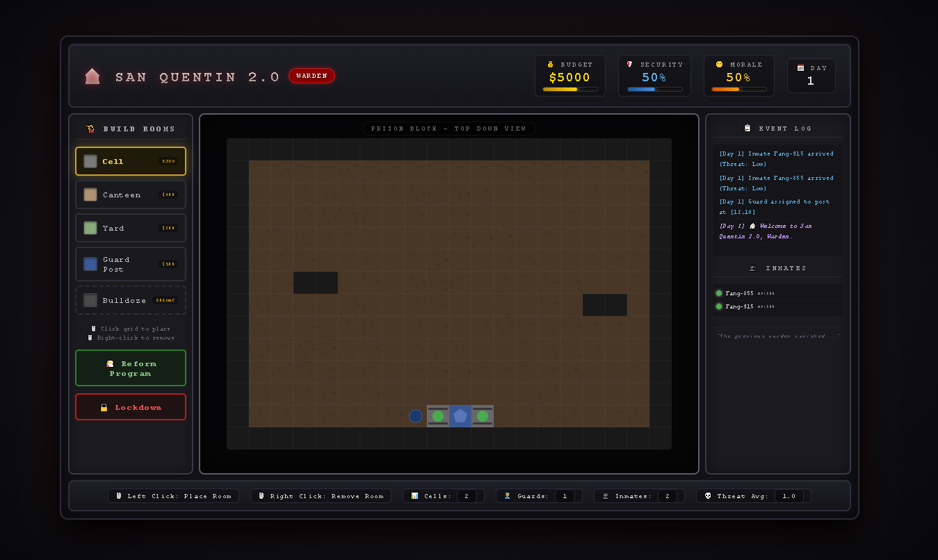Click the mouse icon beside Left Click: Place Room
The image size is (938, 560).
click(119, 496)
